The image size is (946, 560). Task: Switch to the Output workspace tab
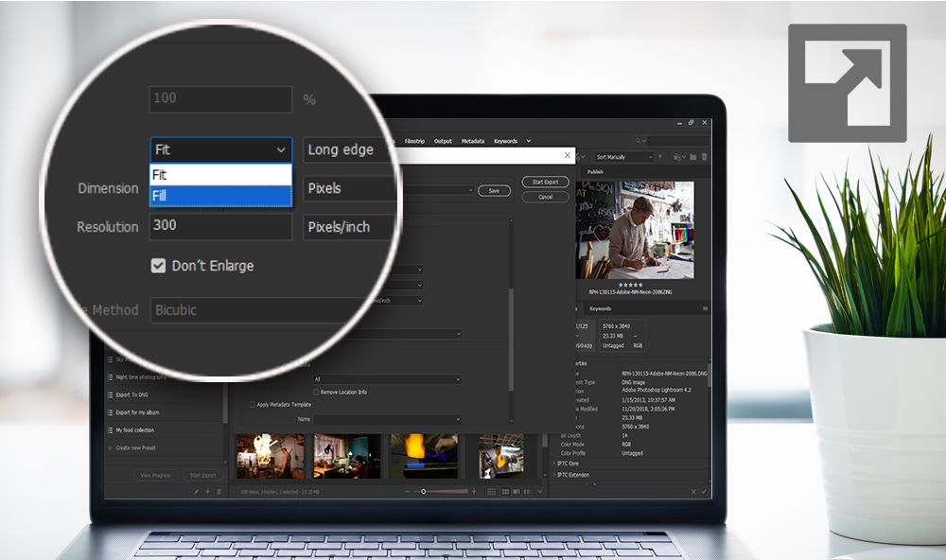[x=443, y=140]
